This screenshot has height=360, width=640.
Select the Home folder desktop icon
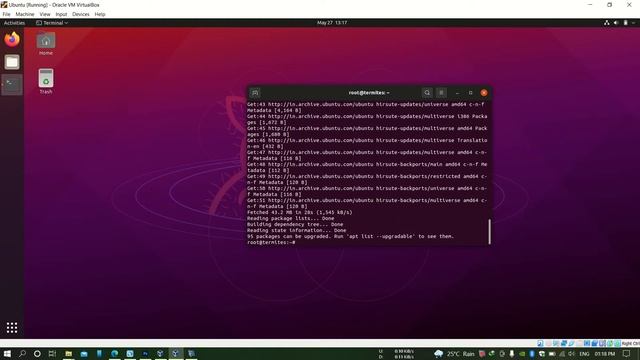click(x=46, y=44)
